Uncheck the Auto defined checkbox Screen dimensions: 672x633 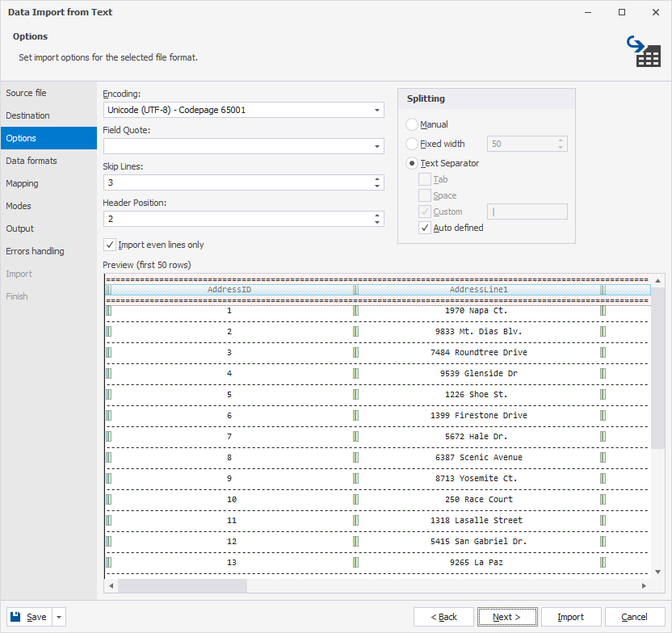click(x=425, y=228)
